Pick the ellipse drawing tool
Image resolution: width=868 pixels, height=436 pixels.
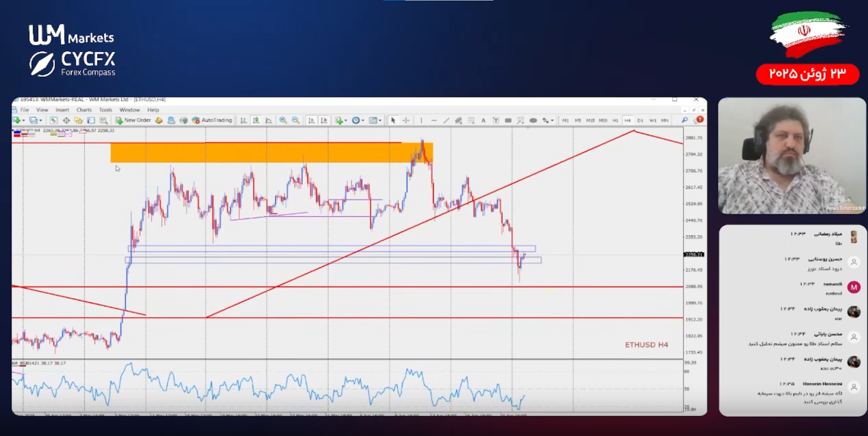533,120
